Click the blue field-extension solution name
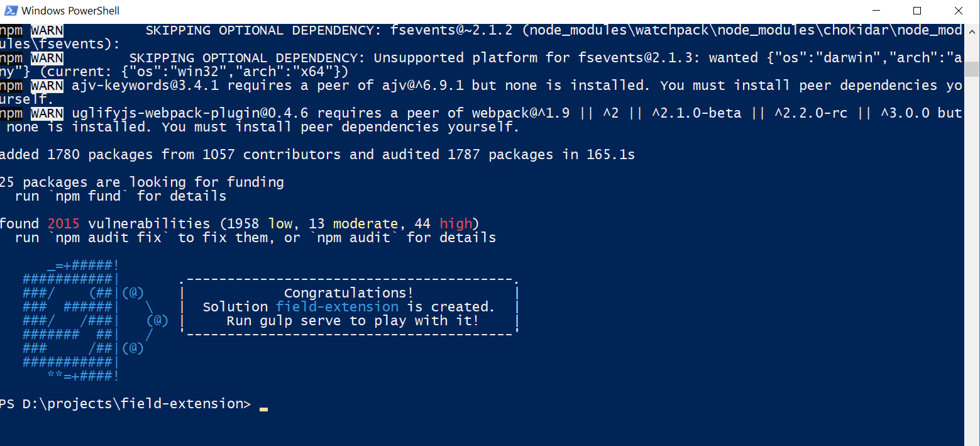This screenshot has height=446, width=980. tap(338, 307)
